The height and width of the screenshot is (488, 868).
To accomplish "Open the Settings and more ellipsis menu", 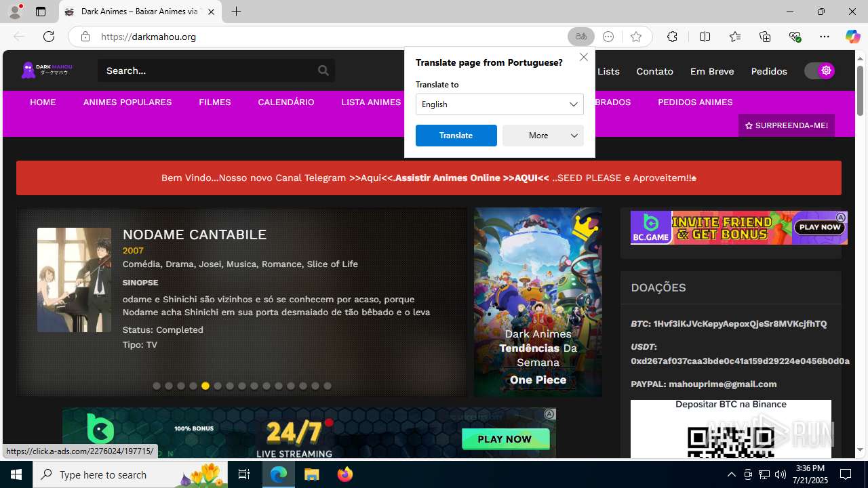I will click(x=825, y=37).
